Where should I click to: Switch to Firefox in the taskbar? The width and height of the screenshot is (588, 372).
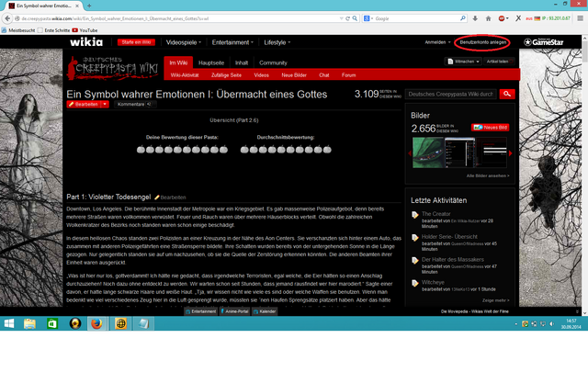(96, 323)
